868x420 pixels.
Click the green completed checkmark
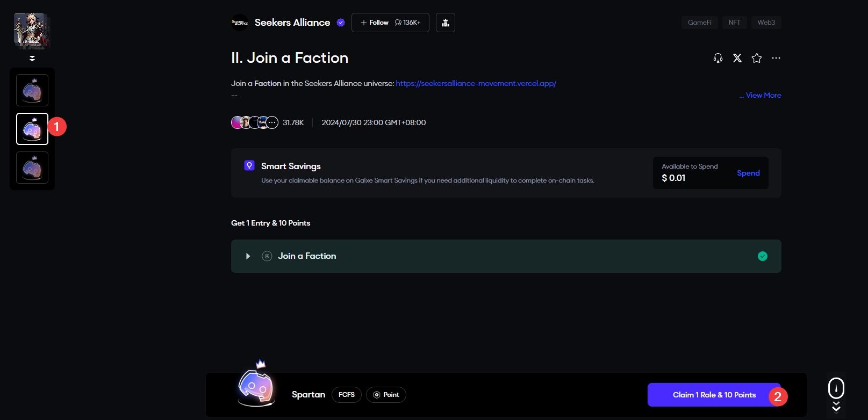tap(763, 256)
